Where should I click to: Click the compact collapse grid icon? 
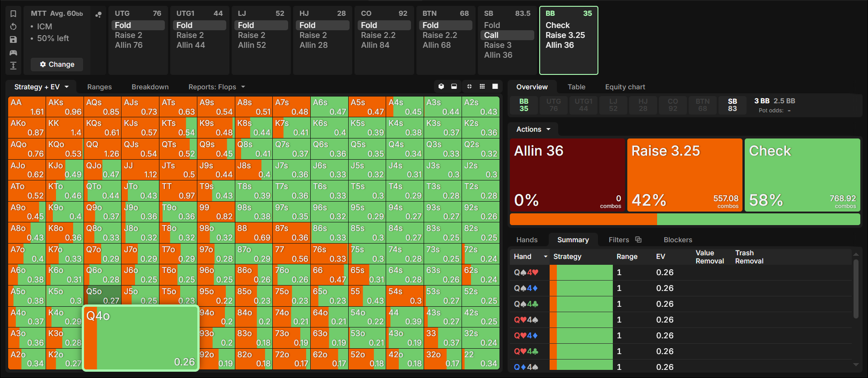click(469, 87)
